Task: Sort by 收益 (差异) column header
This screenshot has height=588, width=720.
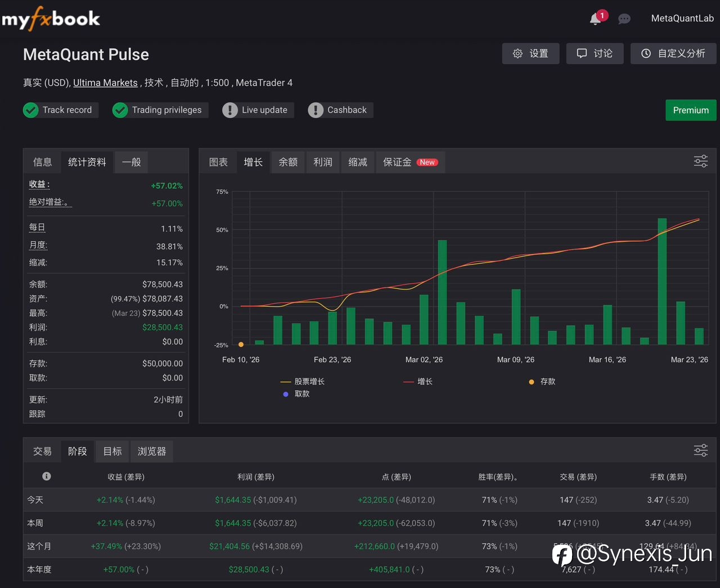Action: (x=126, y=477)
